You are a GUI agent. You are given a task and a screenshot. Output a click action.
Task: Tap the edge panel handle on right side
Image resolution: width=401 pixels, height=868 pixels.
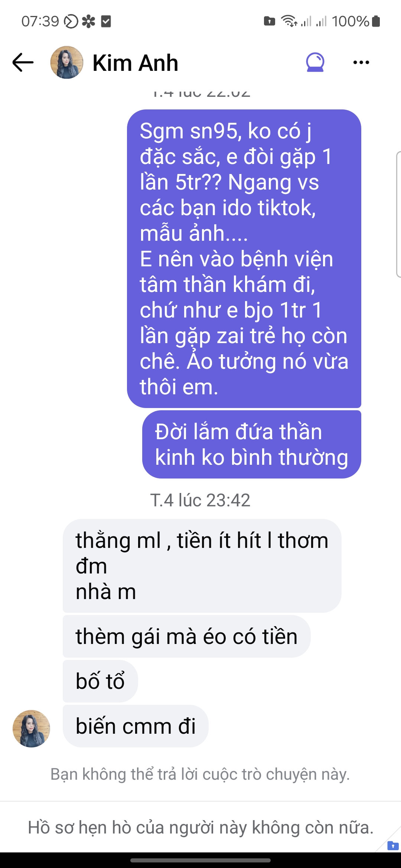tap(398, 214)
